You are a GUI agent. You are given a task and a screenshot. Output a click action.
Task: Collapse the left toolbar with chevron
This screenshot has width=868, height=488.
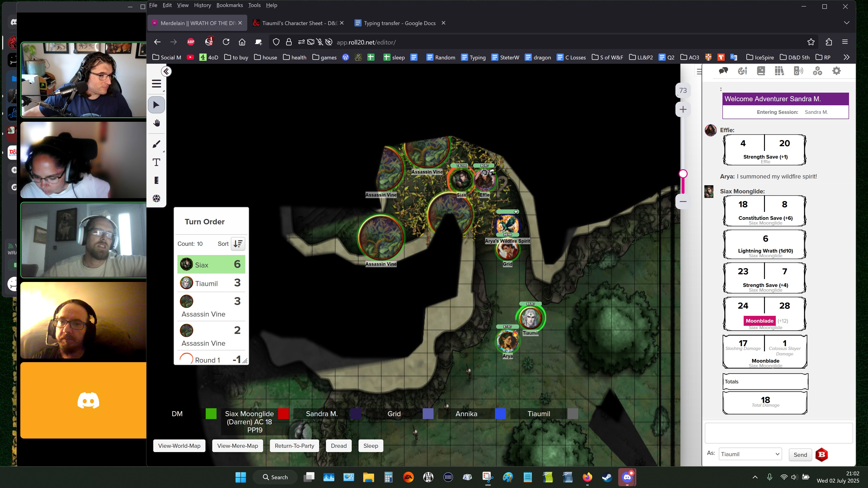166,71
